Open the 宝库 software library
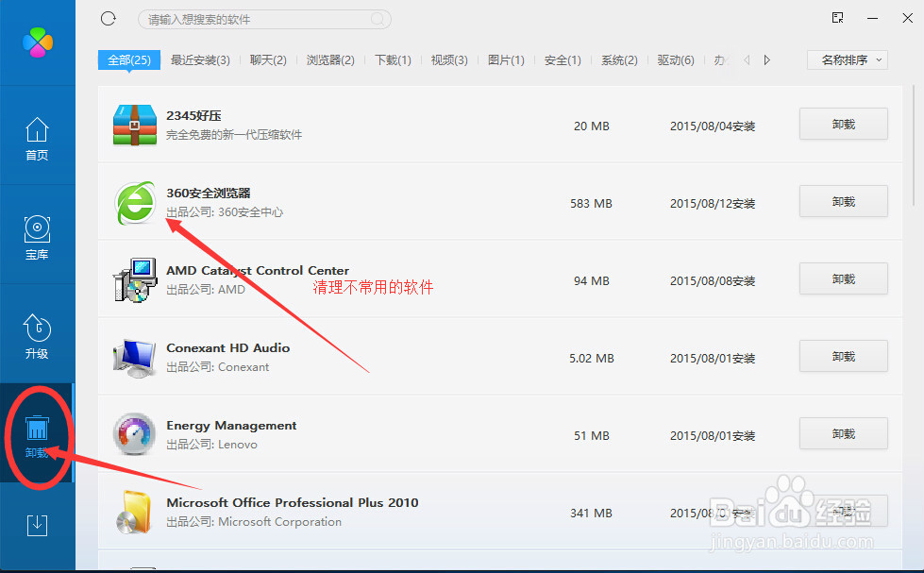This screenshot has width=924, height=573. 37,238
